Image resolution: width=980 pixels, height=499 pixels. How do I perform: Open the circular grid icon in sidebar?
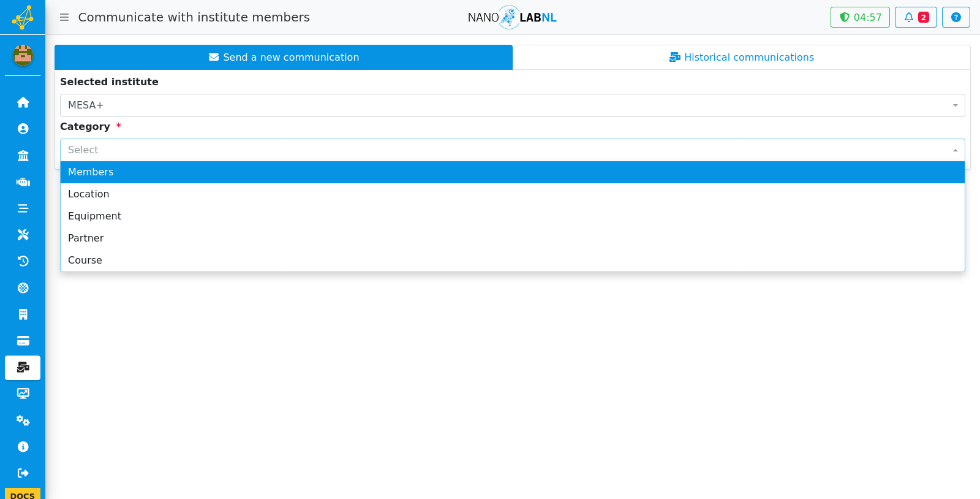pyautogui.click(x=23, y=288)
